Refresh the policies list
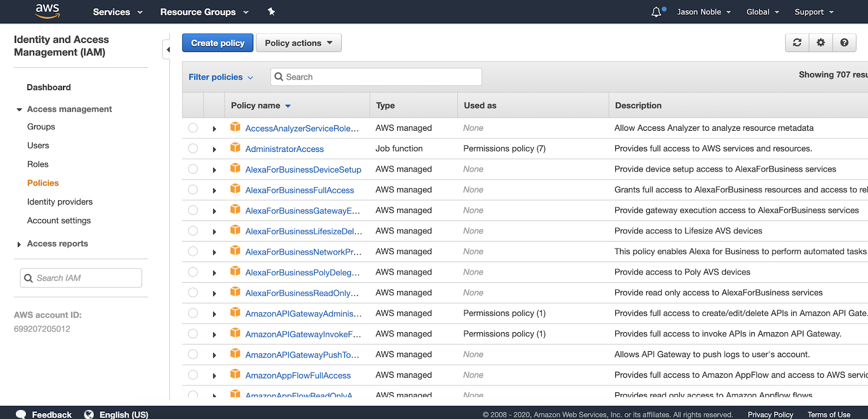Image resolution: width=868 pixels, height=419 pixels. tap(797, 42)
